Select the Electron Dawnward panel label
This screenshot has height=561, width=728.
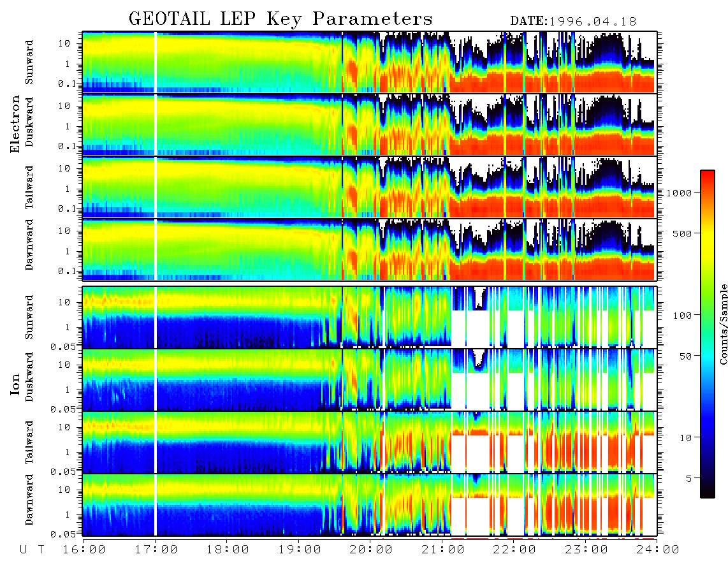[29, 245]
